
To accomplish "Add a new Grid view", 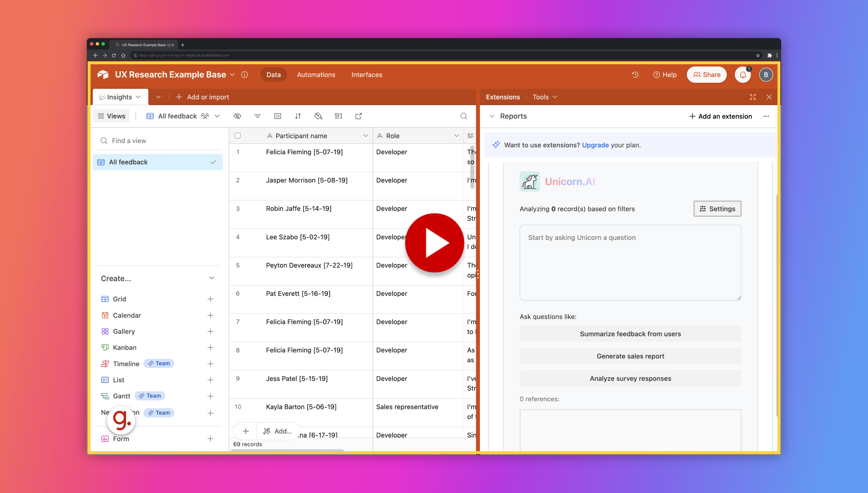I will coord(210,299).
